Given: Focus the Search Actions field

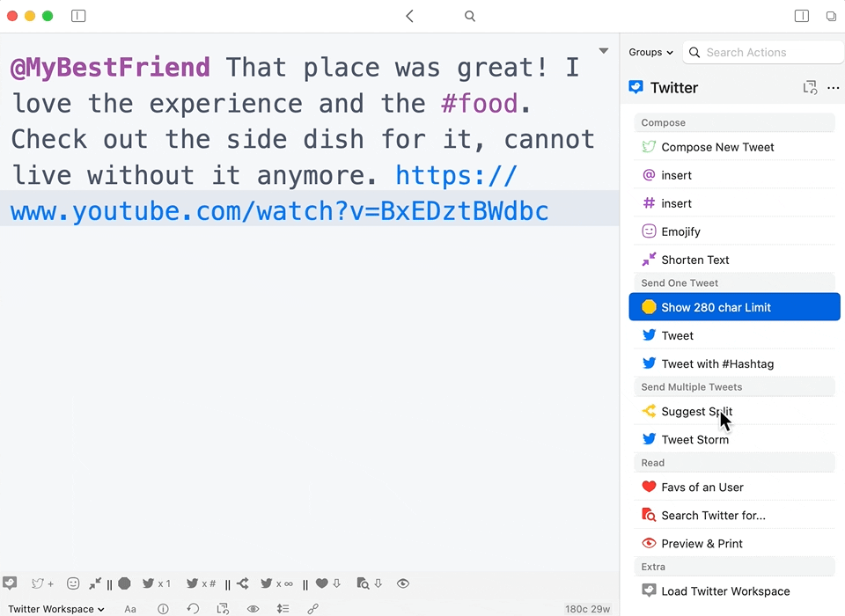Looking at the screenshot, I should click(x=762, y=52).
